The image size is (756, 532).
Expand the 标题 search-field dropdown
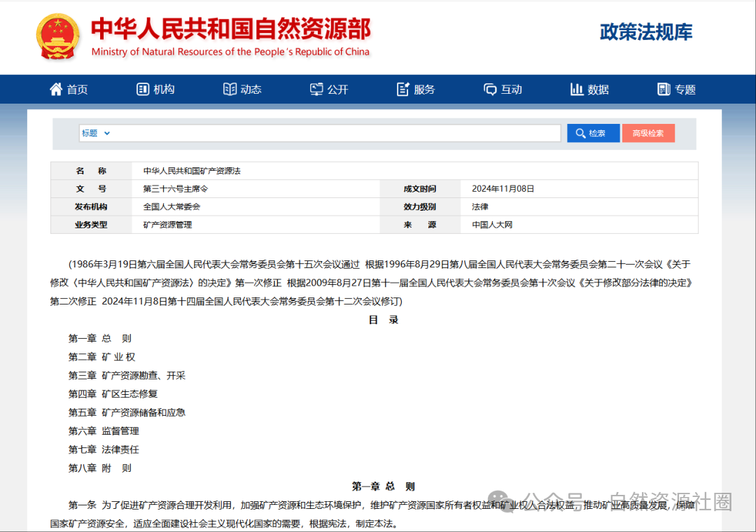(x=95, y=133)
